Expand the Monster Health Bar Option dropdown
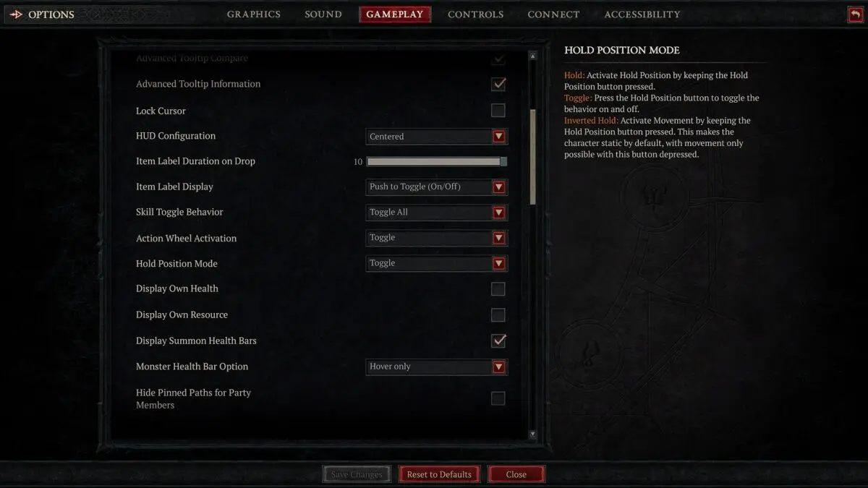The height and width of the screenshot is (488, 868). click(x=498, y=367)
